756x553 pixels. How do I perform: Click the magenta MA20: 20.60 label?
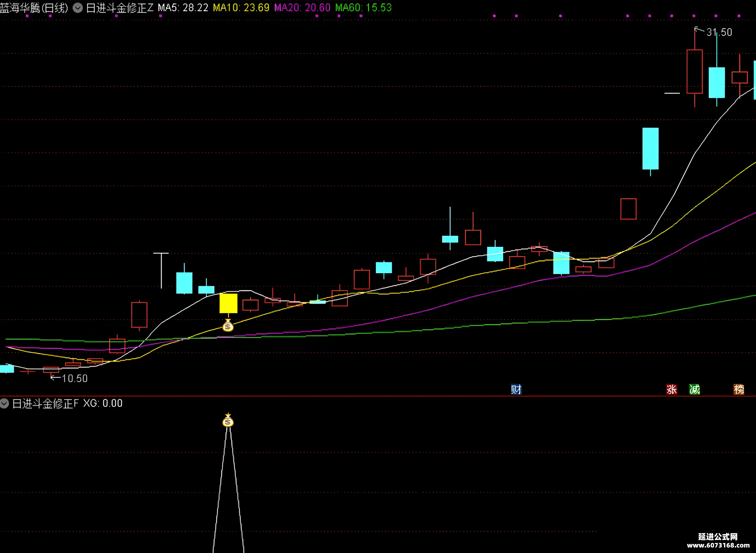pyautogui.click(x=302, y=8)
